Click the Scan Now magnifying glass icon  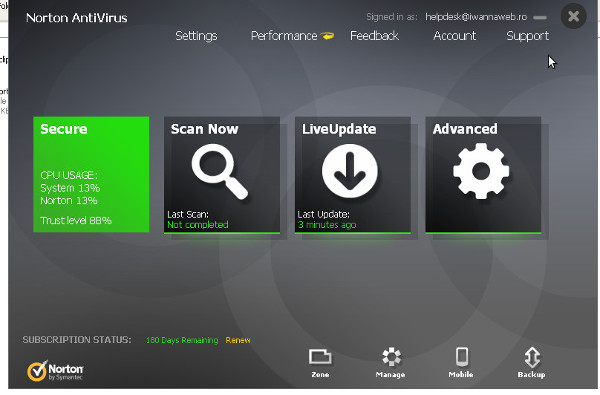(x=220, y=171)
